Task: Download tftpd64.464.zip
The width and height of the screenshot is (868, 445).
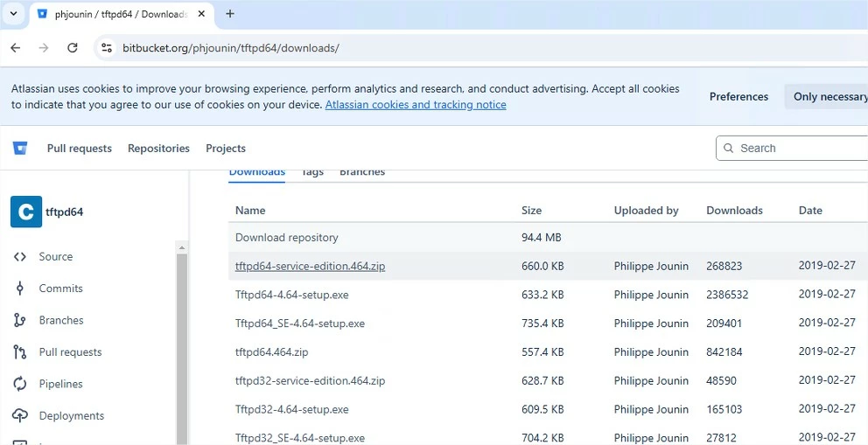Action: pyautogui.click(x=272, y=352)
